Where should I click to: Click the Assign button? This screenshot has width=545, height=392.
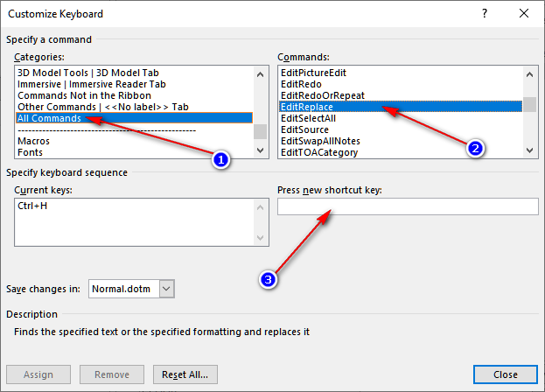(38, 374)
